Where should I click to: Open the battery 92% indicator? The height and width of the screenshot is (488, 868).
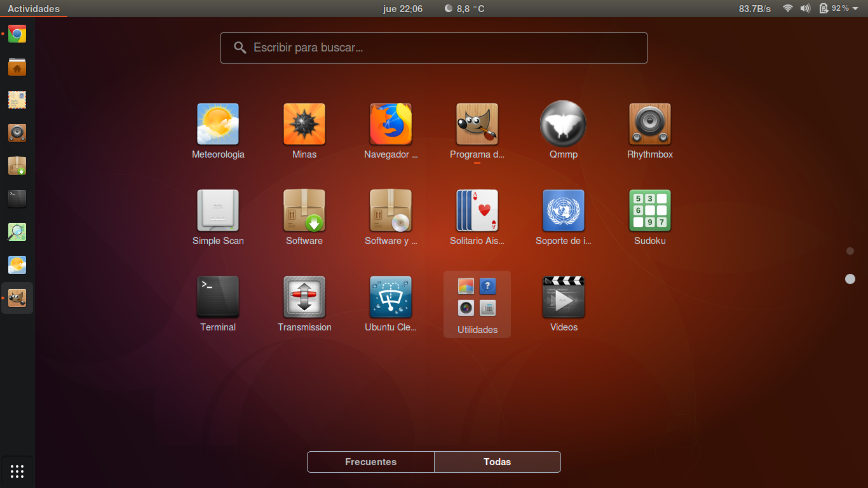pyautogui.click(x=834, y=9)
